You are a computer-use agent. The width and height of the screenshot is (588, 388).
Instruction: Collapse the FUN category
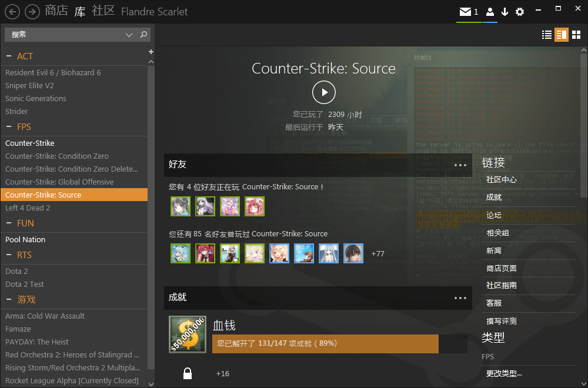coord(9,223)
